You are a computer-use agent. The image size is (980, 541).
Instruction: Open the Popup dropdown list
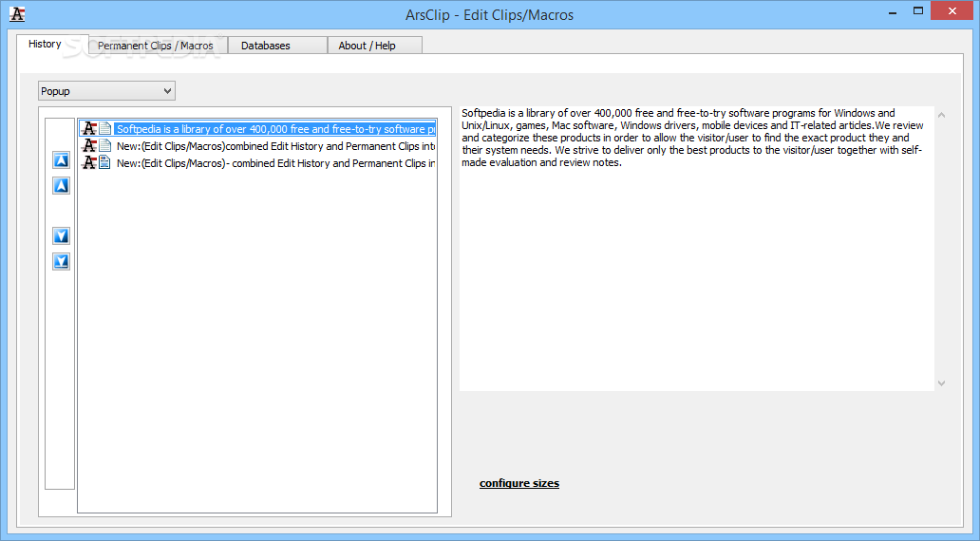tap(106, 91)
